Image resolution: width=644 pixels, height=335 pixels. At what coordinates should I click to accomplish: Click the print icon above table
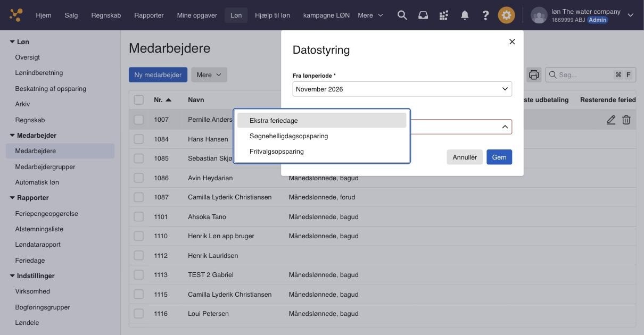[534, 74]
